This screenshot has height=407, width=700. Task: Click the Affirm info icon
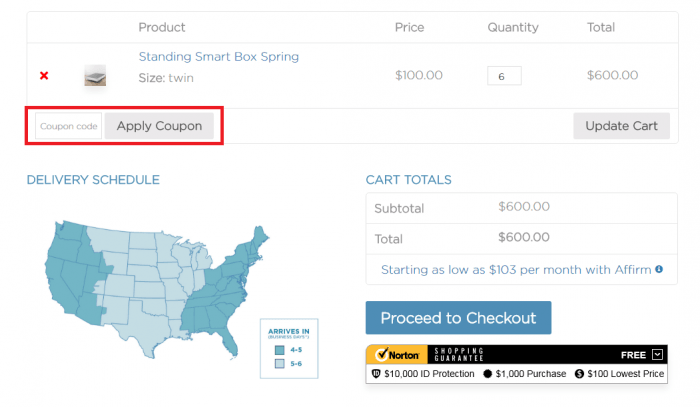[x=659, y=270]
